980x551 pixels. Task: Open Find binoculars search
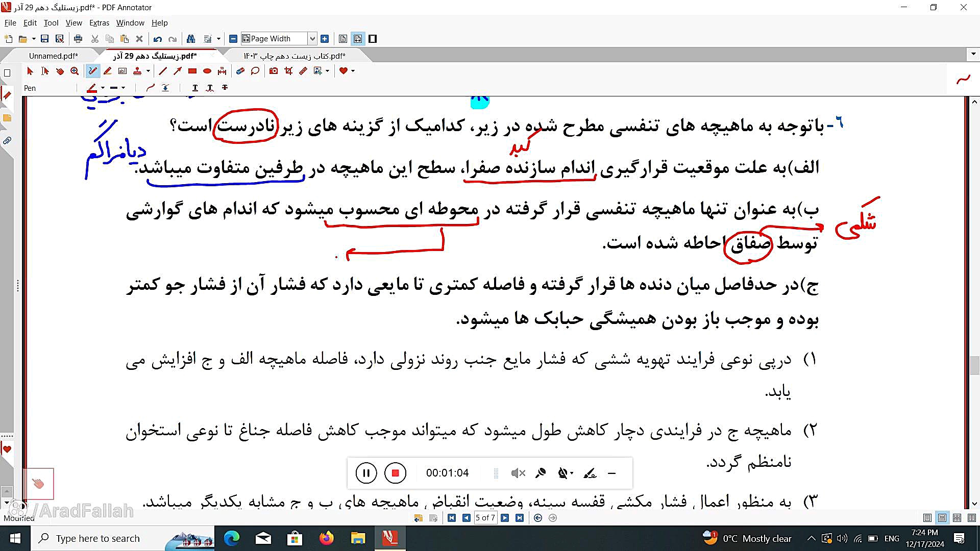point(191,39)
